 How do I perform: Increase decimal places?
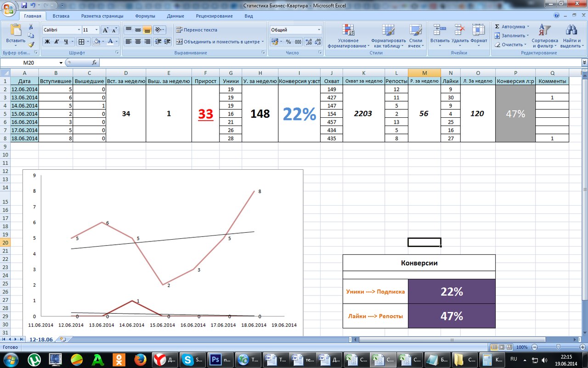(309, 41)
